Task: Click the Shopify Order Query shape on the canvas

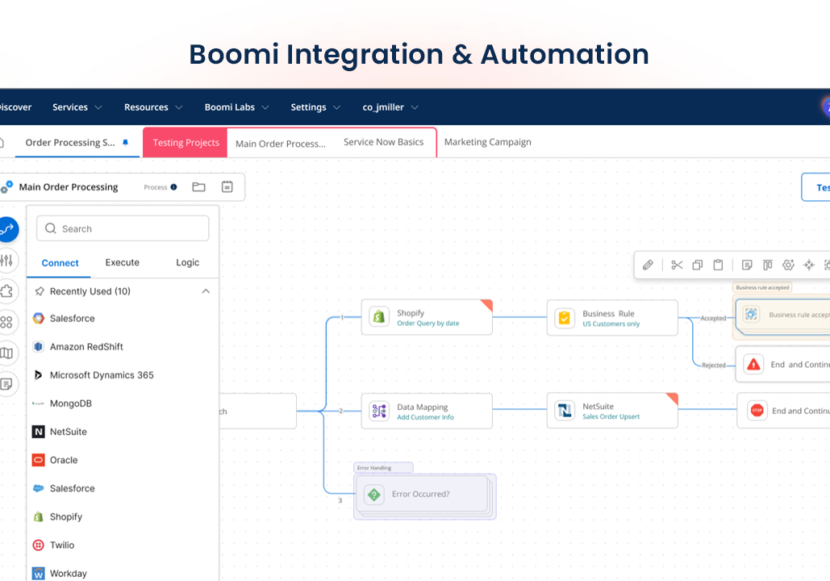Action: point(426,316)
